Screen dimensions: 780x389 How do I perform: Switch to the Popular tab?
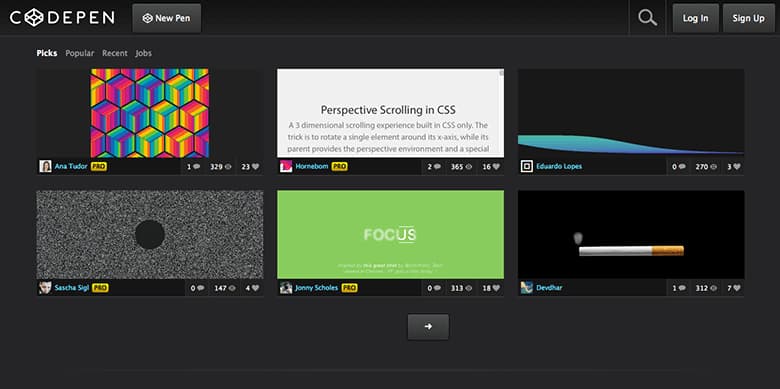click(x=80, y=53)
